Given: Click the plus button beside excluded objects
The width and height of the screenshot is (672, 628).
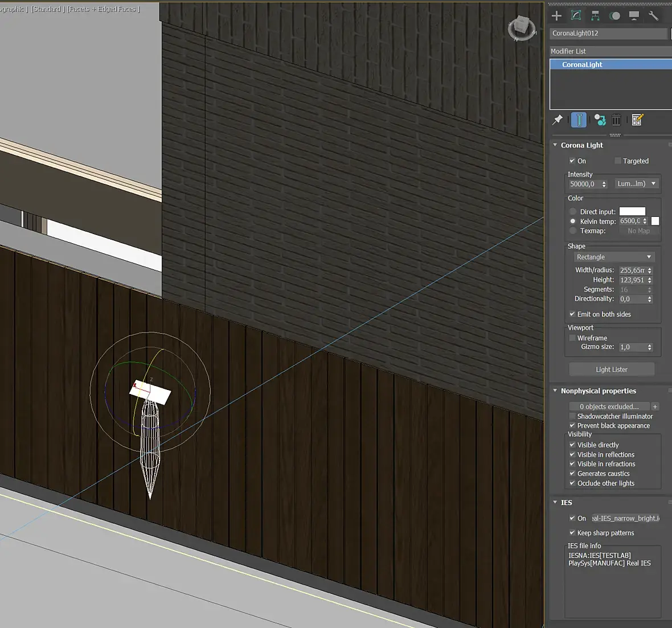Looking at the screenshot, I should [655, 407].
